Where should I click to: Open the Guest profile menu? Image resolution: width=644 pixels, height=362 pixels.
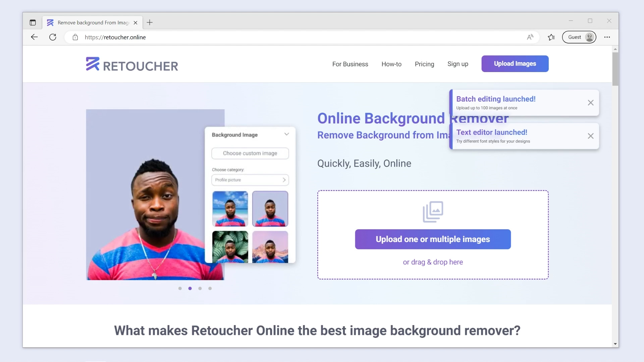[579, 37]
